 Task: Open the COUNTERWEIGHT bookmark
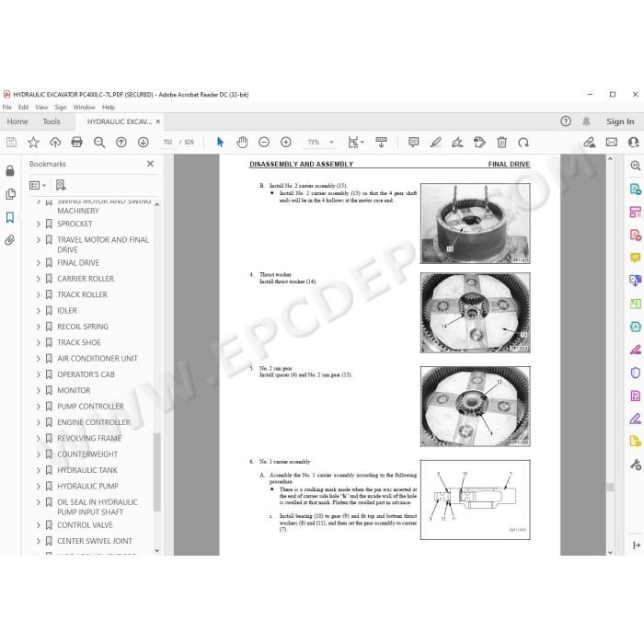point(87,454)
